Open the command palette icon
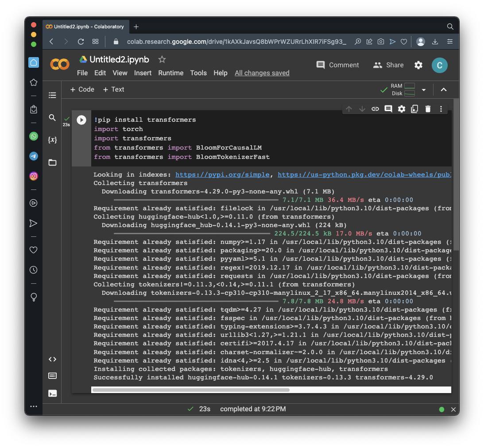The width and height of the screenshot is (484, 448). 53,376
